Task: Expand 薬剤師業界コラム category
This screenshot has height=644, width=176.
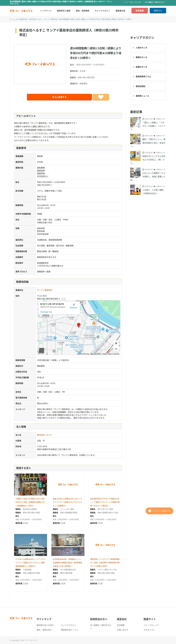Action: tap(148, 77)
